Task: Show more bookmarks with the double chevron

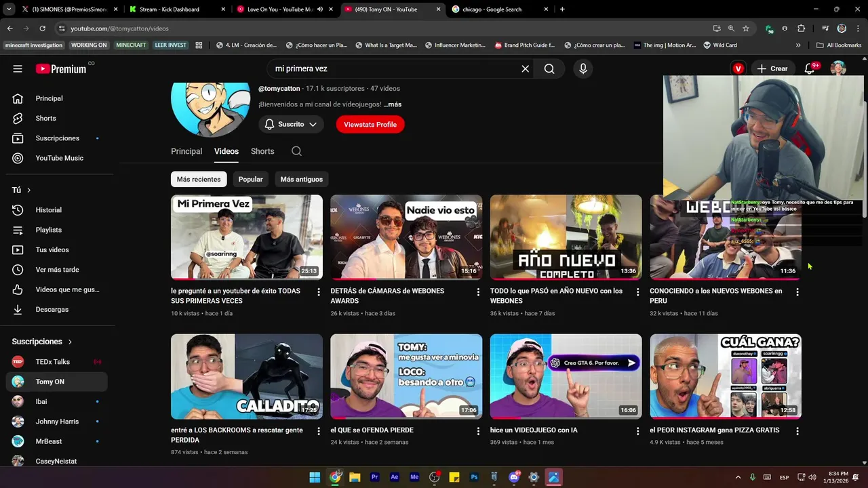Action: [798, 45]
